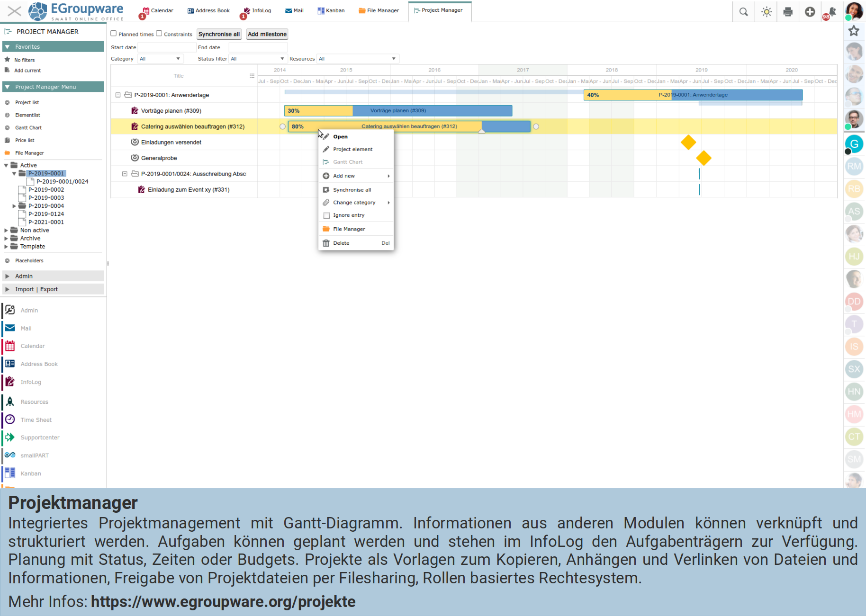Viewport: 866px width, 616px height.
Task: Open the Resources dropdown
Action: (x=357, y=59)
